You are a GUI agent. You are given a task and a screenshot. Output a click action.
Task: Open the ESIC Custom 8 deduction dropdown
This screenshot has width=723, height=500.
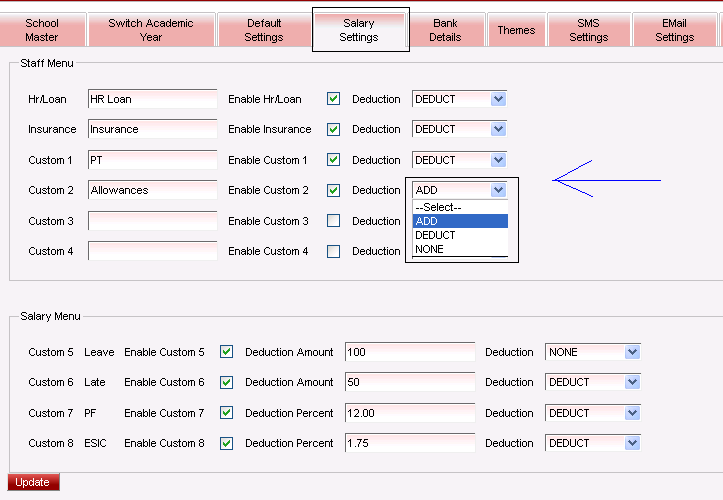pos(592,443)
